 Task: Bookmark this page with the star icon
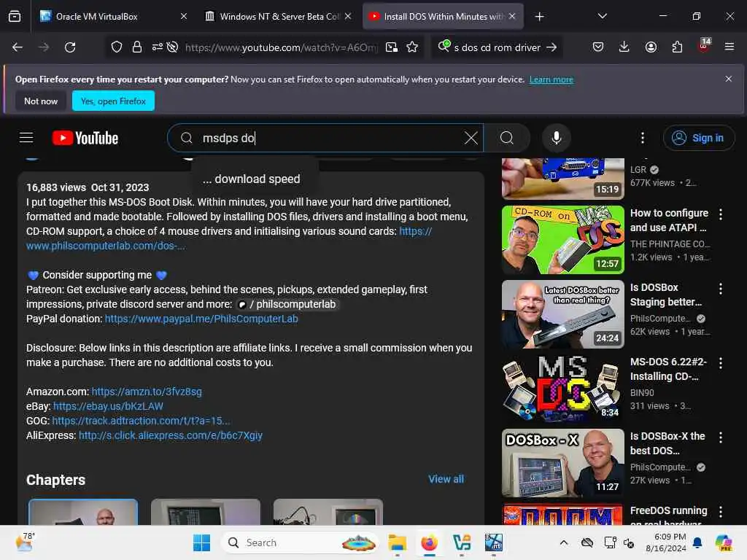coord(412,47)
